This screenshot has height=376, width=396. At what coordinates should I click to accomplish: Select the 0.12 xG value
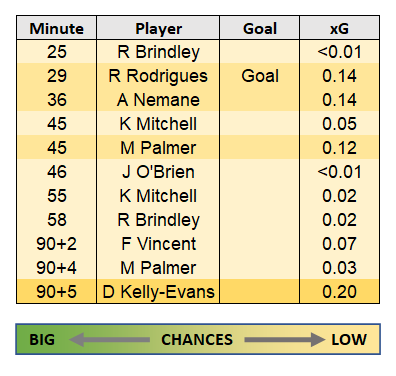[x=339, y=148]
